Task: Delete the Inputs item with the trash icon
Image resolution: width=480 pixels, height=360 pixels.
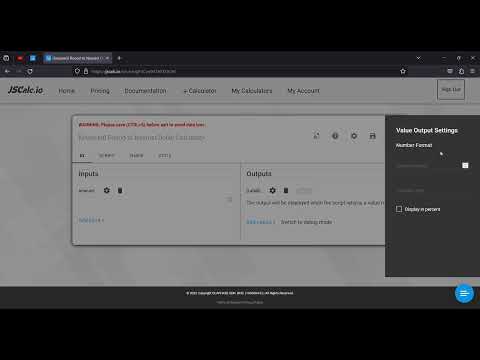Action: 120,190
